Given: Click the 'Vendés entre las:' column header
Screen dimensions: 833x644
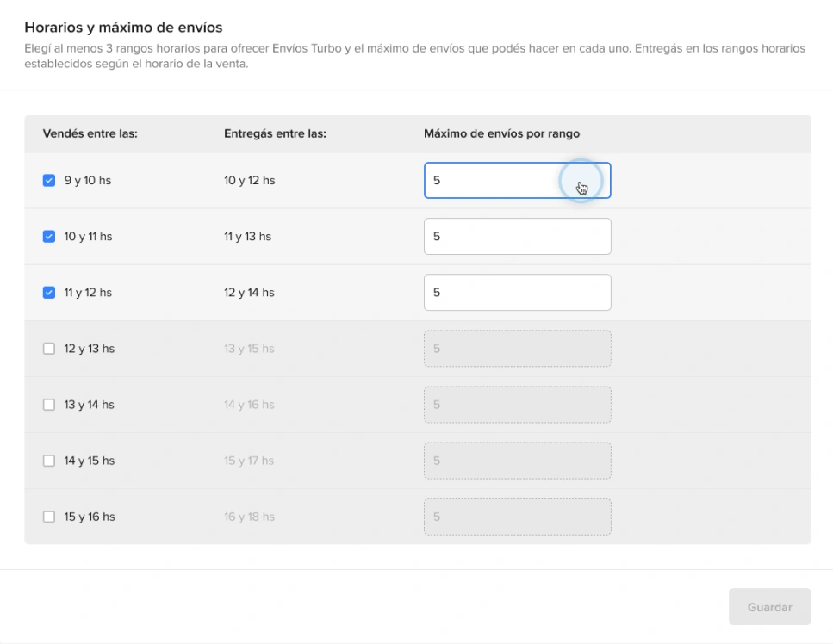Looking at the screenshot, I should pos(90,133).
